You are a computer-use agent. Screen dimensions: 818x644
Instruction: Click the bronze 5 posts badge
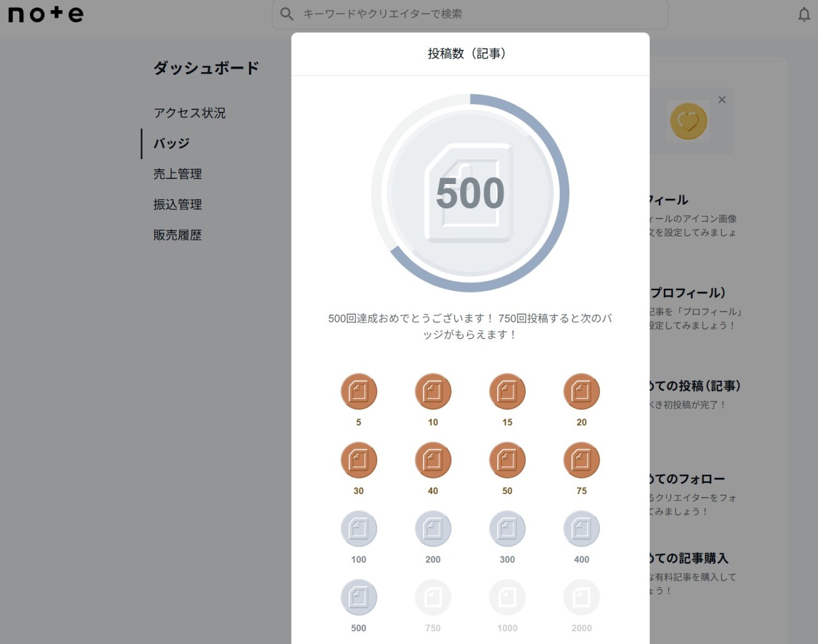tap(359, 392)
